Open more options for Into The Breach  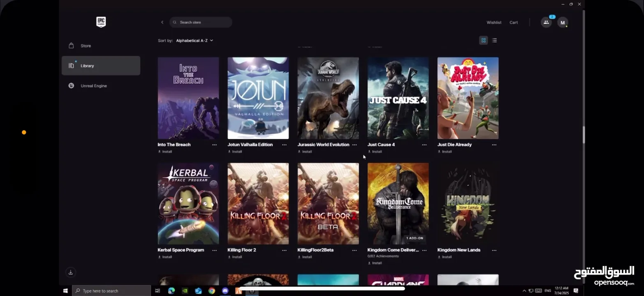pos(214,145)
